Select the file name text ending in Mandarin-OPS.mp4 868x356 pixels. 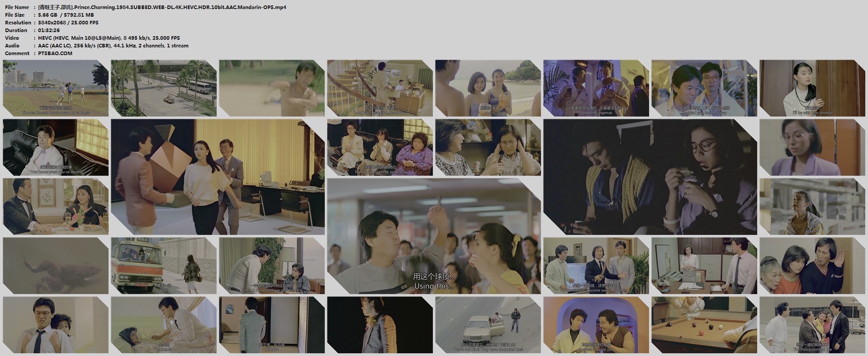coord(162,7)
